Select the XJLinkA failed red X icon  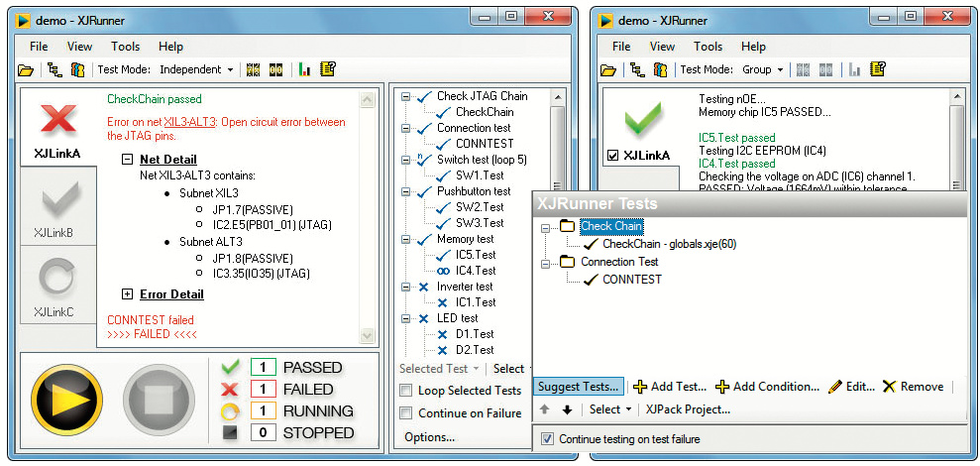[58, 119]
